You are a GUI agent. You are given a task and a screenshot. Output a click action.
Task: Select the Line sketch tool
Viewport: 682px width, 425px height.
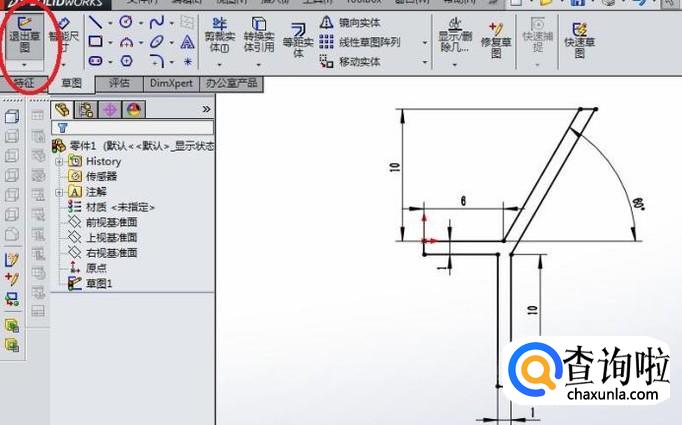[x=95, y=22]
